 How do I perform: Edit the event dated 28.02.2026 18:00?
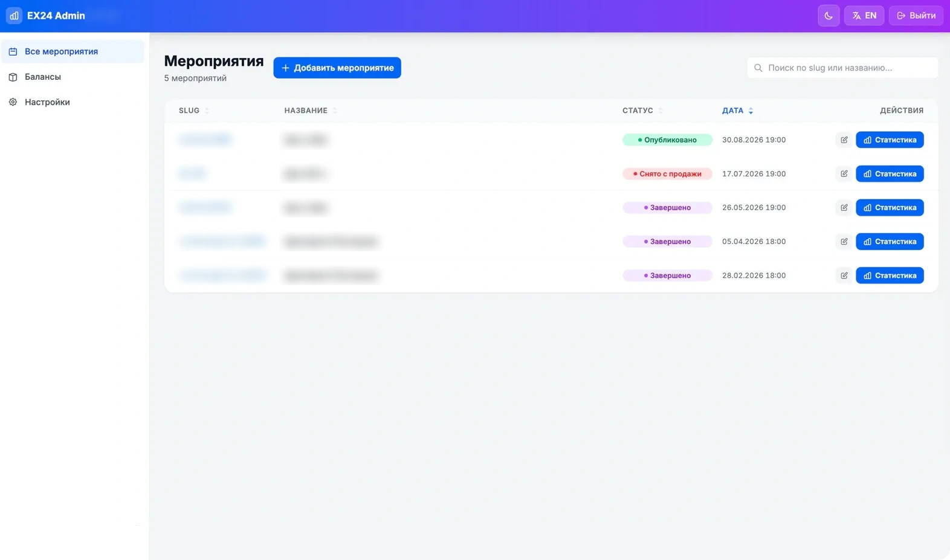tap(844, 275)
